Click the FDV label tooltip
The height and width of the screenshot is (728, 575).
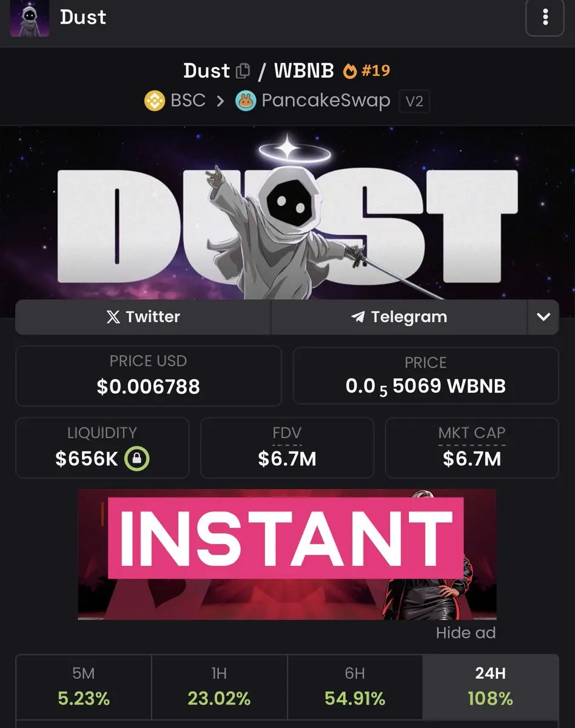point(287,434)
